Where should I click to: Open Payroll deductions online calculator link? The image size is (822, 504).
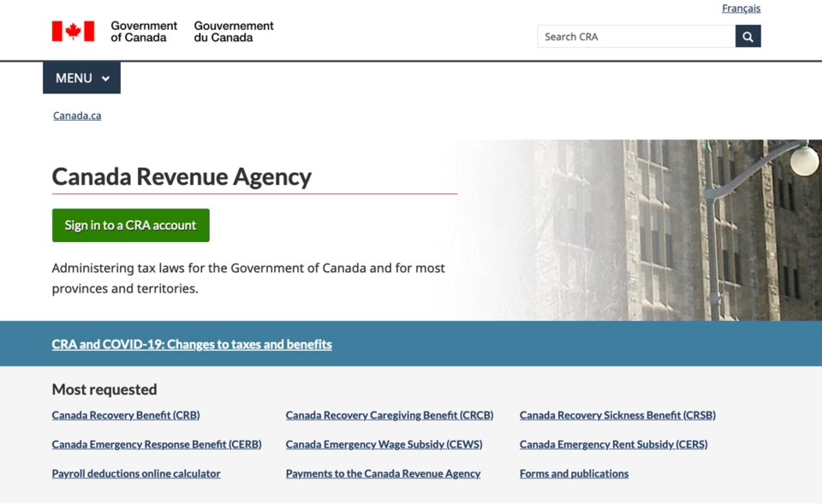[136, 473]
